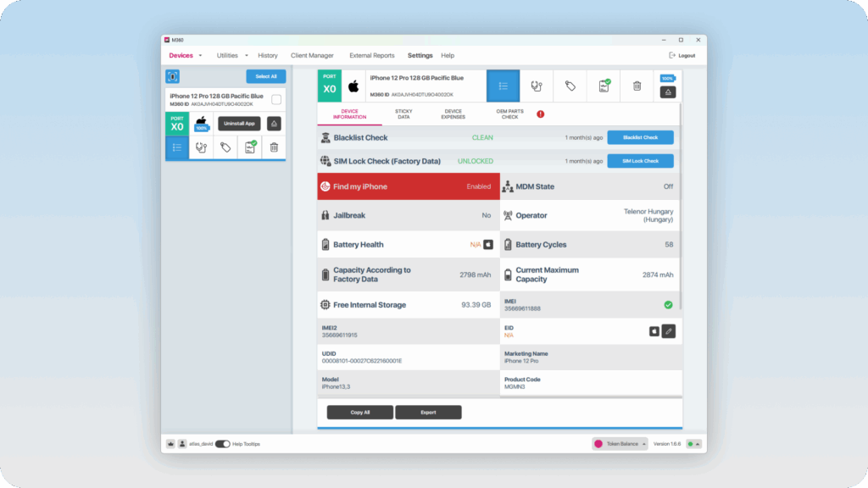The width and height of the screenshot is (868, 488).
Task: Open the History menu
Action: pos(267,55)
